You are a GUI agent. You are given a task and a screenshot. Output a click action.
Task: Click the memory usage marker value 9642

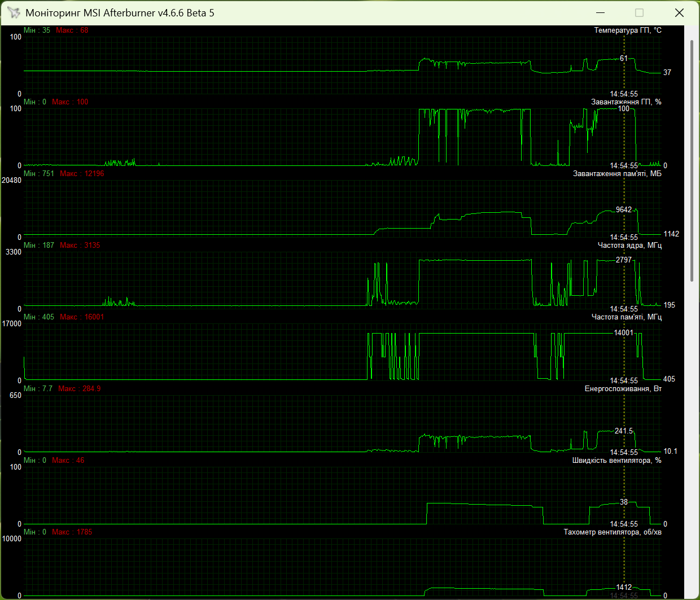point(624,210)
